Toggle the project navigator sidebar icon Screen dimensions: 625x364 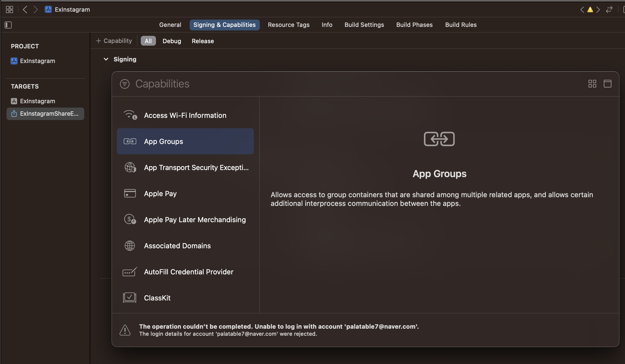tap(8, 25)
